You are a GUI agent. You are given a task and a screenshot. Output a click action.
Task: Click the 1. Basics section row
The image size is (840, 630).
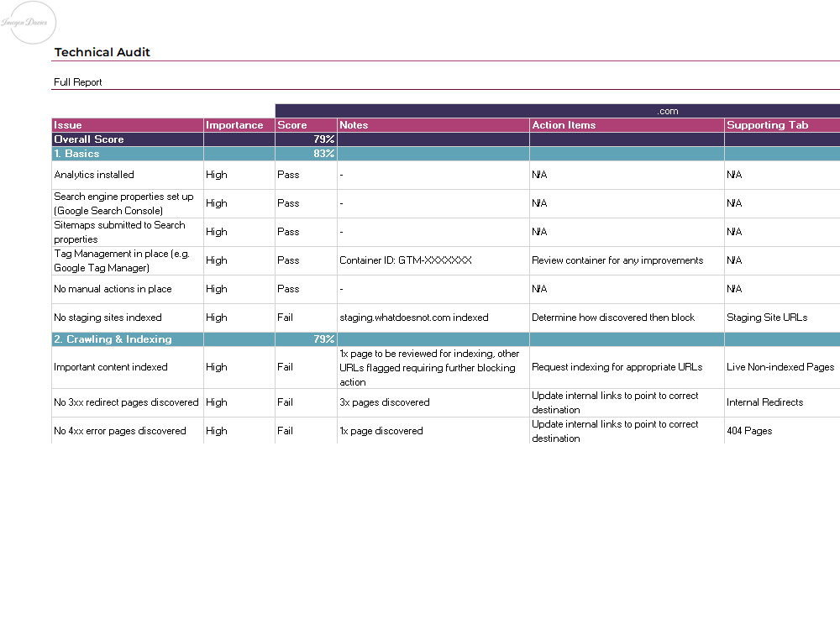446,154
